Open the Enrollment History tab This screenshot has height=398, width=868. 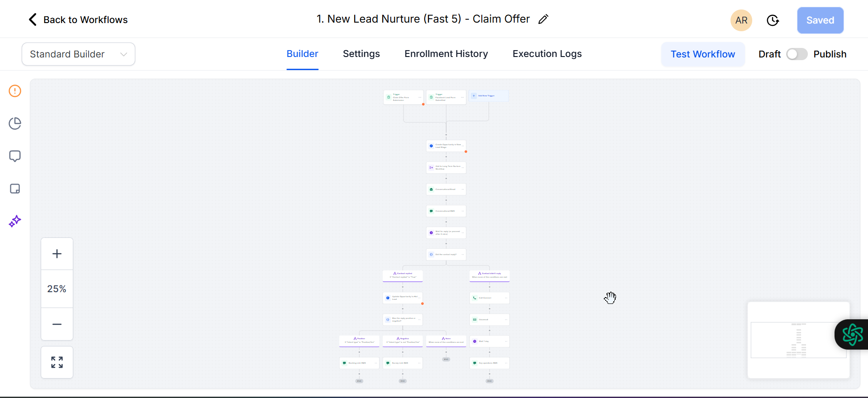[x=446, y=54]
